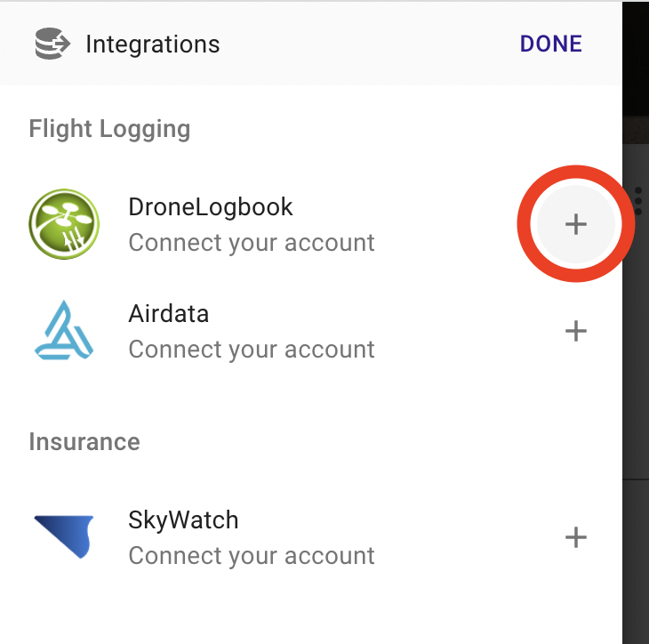Open the three-dot menu at right edge

[637, 201]
